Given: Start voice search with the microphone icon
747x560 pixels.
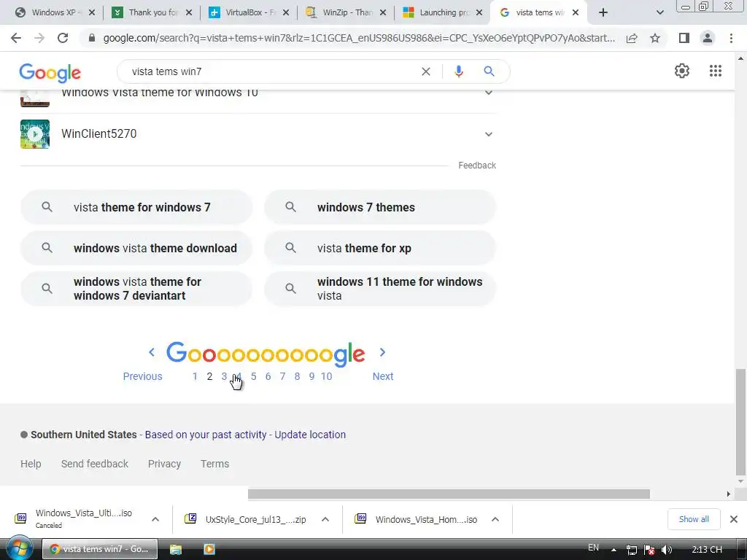Looking at the screenshot, I should coord(458,71).
